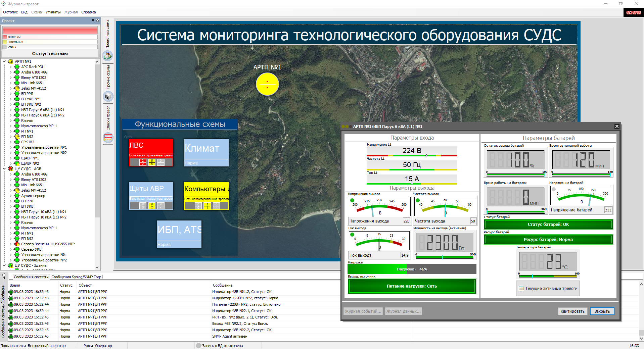Open the Списки тревог alarm list icon

tap(108, 138)
